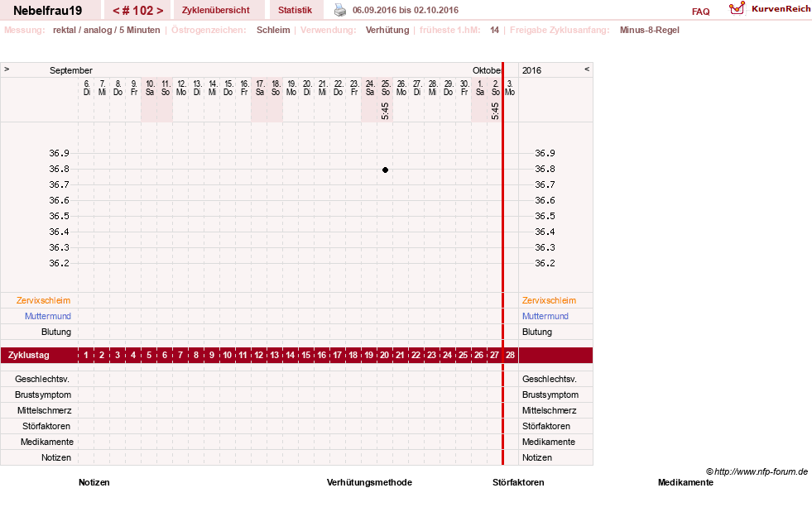Click the Minus-8-Regel setting value
Viewport: 812px width, 531px height.
[x=650, y=30]
